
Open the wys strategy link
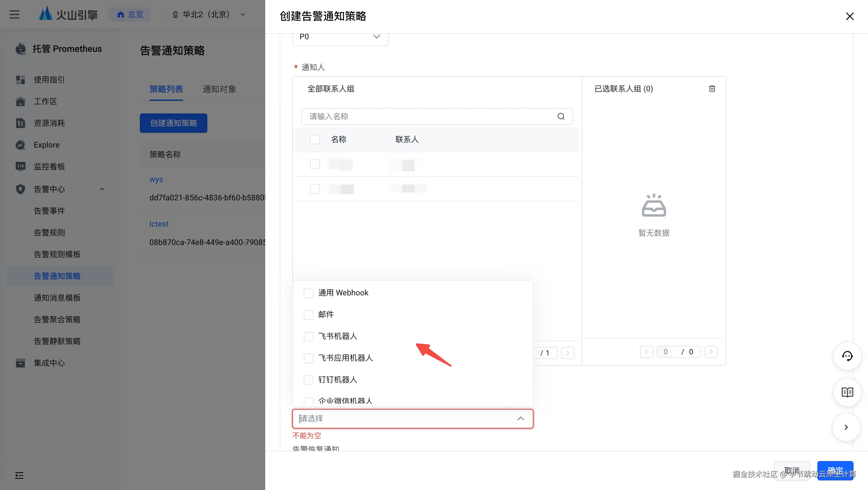(x=156, y=180)
